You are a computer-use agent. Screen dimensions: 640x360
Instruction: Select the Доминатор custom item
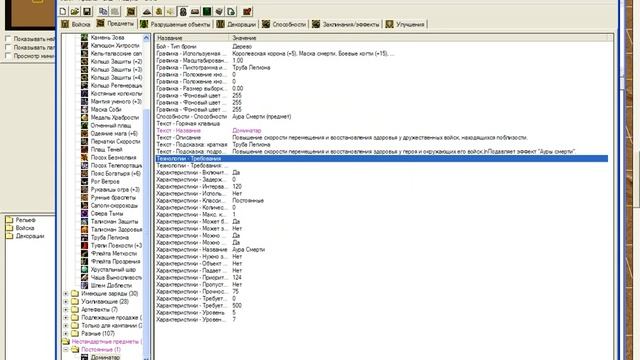[105, 357]
